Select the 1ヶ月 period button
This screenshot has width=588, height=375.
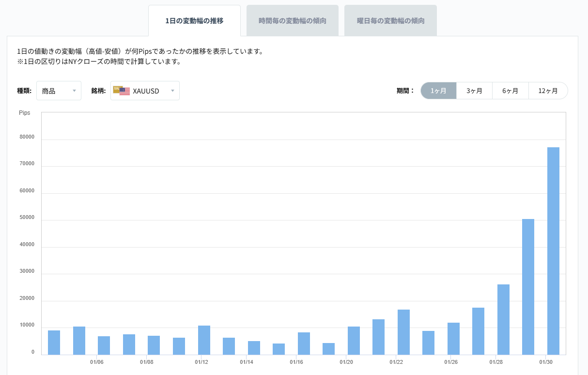(x=438, y=91)
